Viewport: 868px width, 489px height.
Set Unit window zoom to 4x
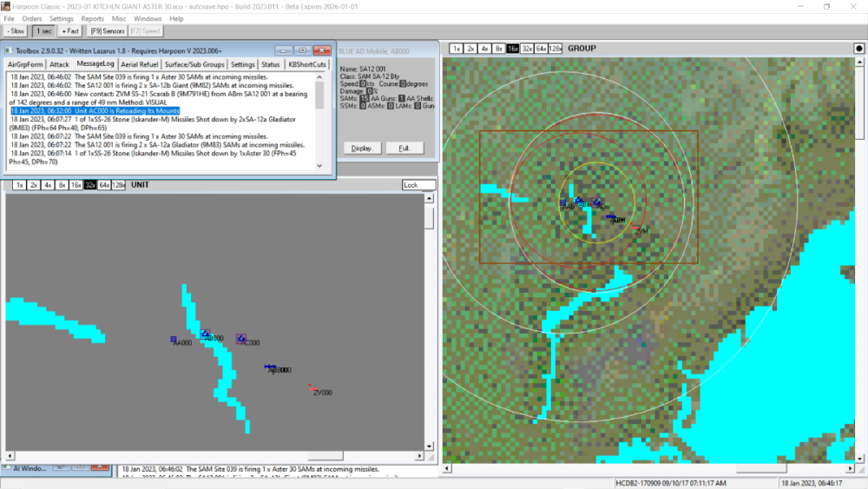[48, 185]
